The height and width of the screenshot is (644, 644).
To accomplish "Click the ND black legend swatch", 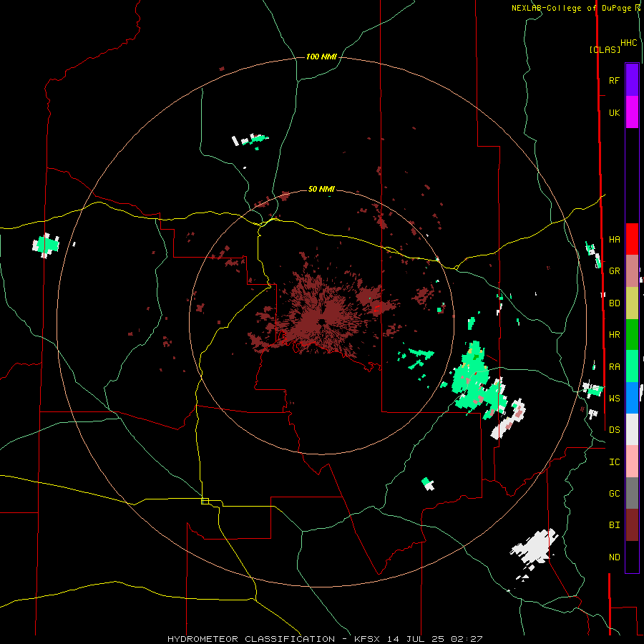I will (x=632, y=557).
